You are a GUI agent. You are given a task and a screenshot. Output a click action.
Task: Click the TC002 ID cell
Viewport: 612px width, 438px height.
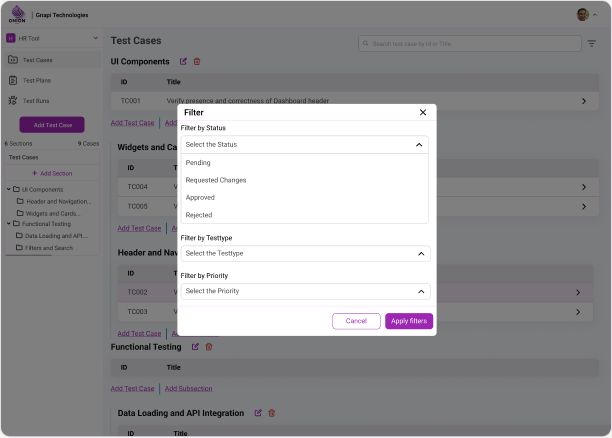(137, 292)
